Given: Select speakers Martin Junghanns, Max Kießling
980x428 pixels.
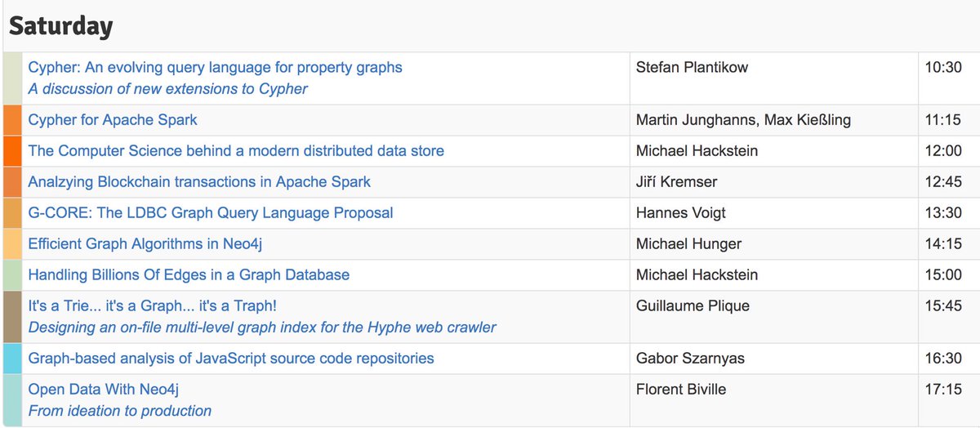Looking at the screenshot, I should click(743, 120).
